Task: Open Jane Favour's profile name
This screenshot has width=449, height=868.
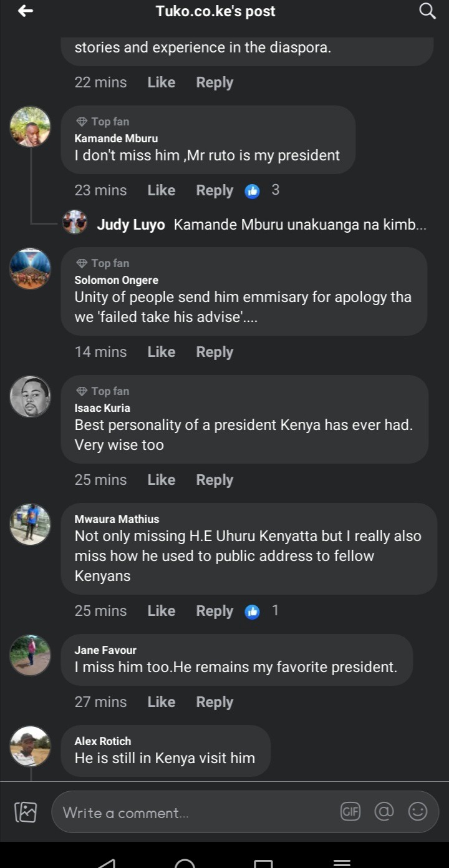Action: pos(105,650)
